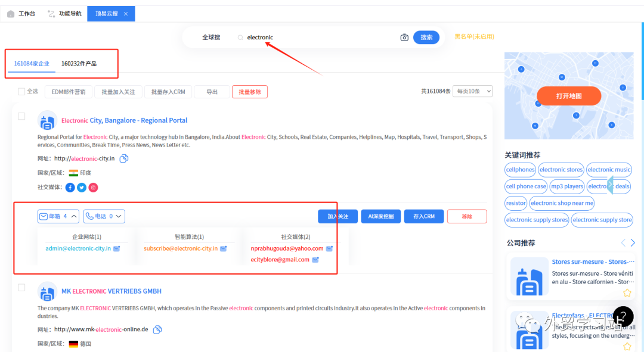The width and height of the screenshot is (644, 352).
Task: Click the camera image search icon
Action: coord(404,38)
